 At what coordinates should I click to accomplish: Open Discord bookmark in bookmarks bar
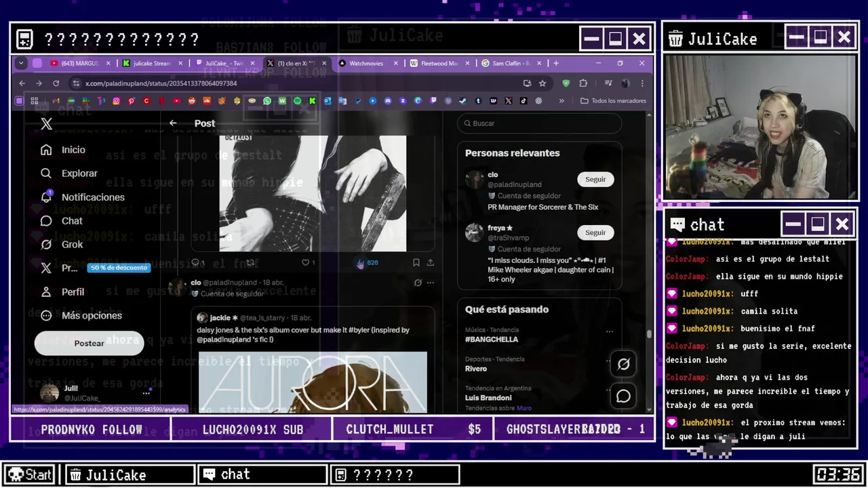pos(388,101)
